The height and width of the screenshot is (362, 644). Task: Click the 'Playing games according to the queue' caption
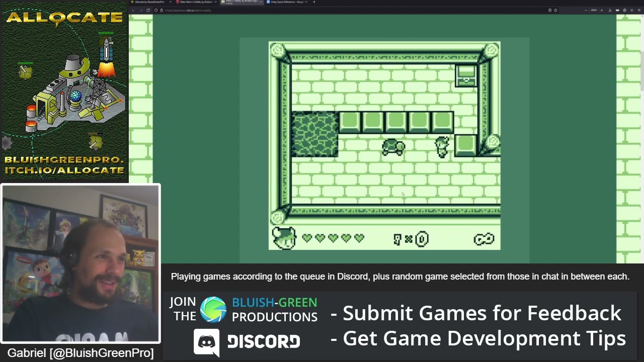click(400, 277)
